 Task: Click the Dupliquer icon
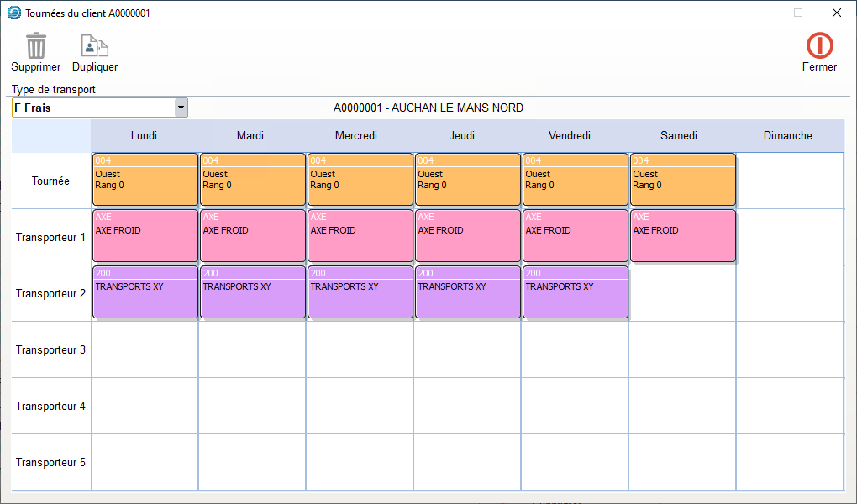94,45
